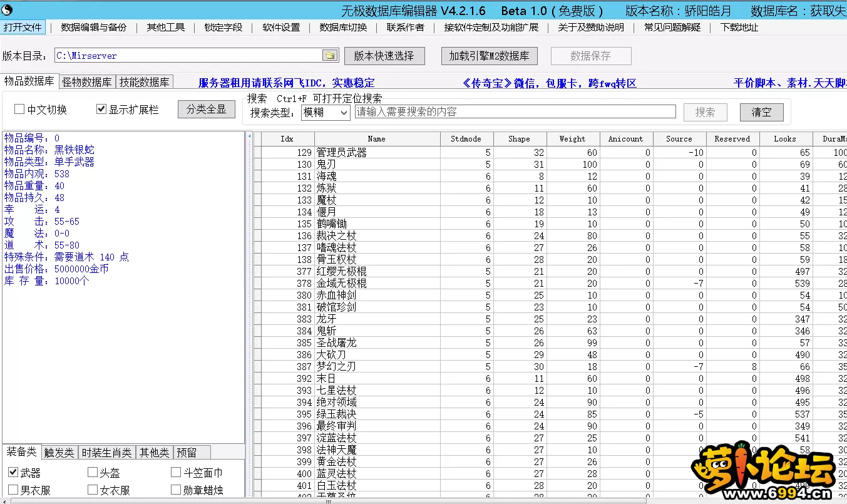Viewport: 847px width, 504px height.
Task: Click the disabled 数据保存 button
Action: coord(590,56)
